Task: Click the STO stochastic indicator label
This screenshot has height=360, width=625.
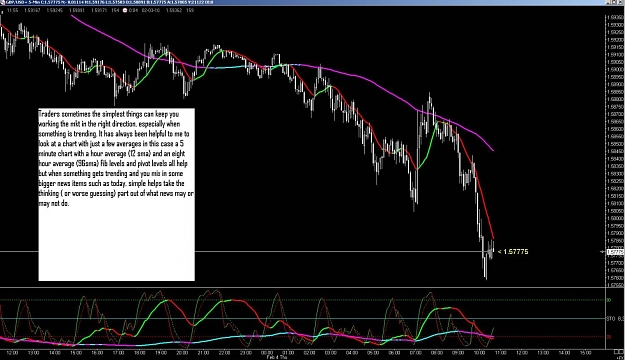Action: click(611, 319)
